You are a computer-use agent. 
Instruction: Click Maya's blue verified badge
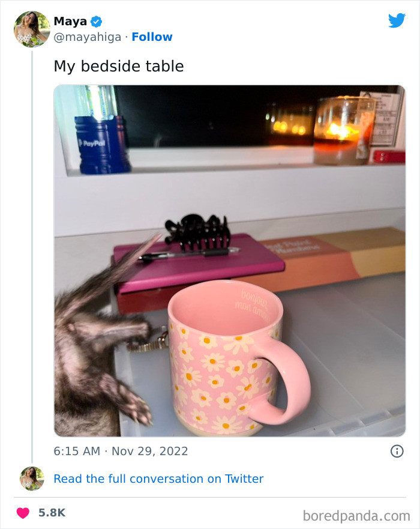[97, 20]
